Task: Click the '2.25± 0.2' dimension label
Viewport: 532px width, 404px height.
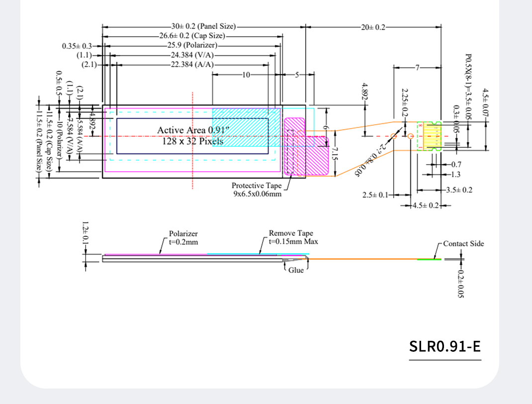Action: [x=404, y=102]
